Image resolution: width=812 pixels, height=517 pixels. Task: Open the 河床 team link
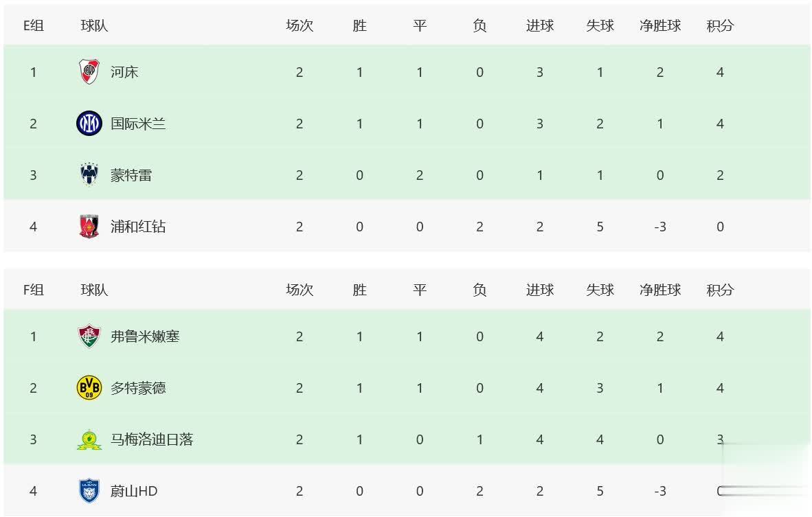pos(124,72)
